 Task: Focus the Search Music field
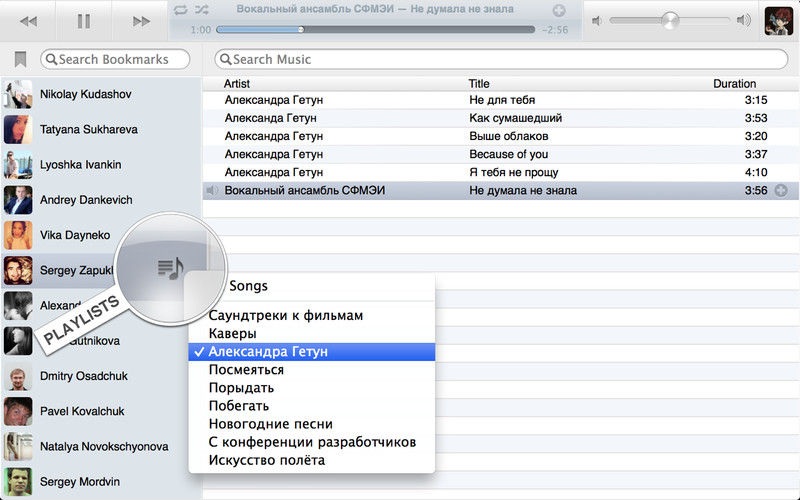coord(502,59)
